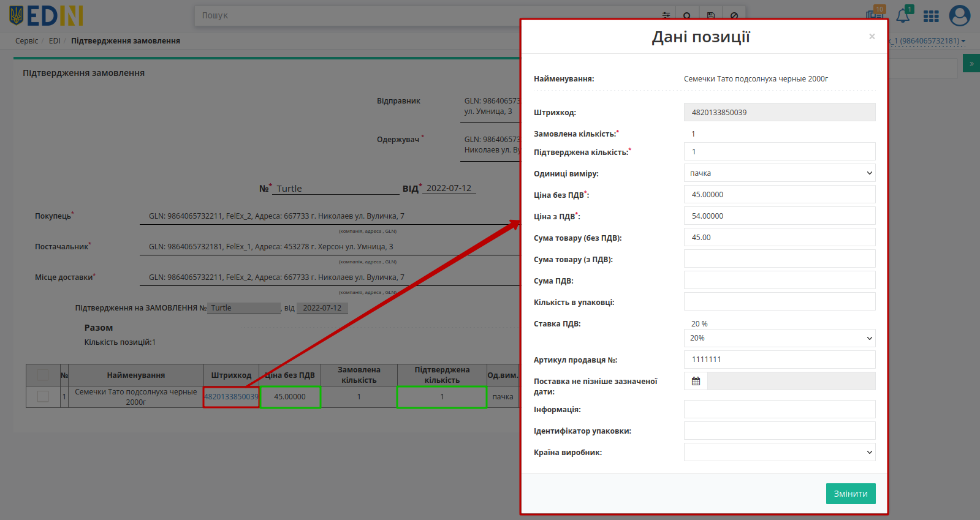Screen dimensions: 980x520
Task: Open calendar picker for delivery date
Action: tap(696, 381)
